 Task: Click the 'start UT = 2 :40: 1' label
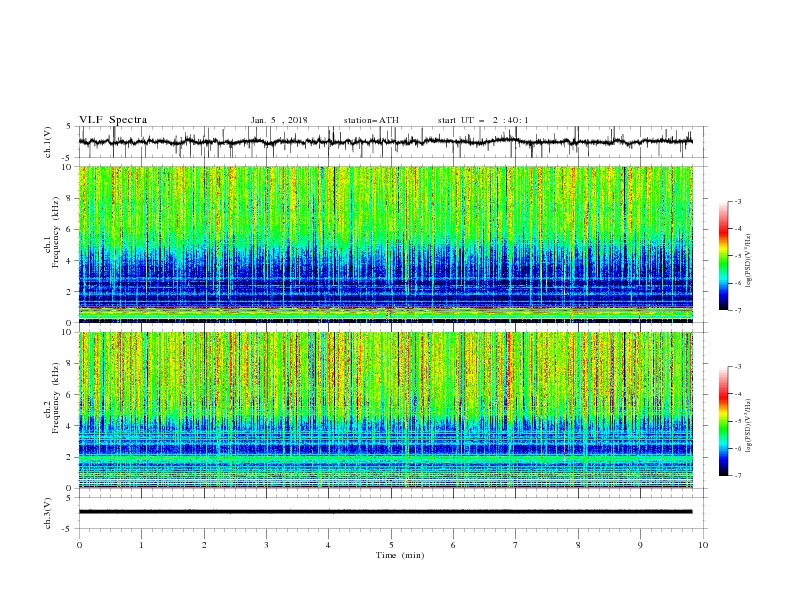483,120
